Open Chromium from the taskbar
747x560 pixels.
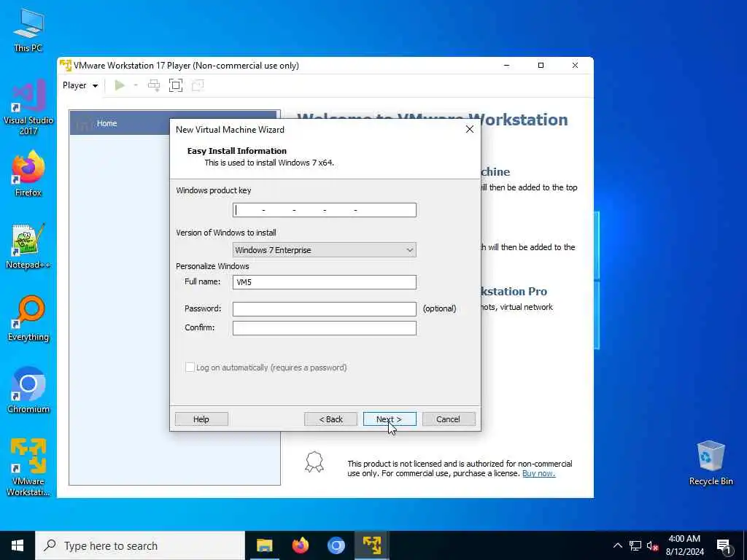(x=336, y=545)
